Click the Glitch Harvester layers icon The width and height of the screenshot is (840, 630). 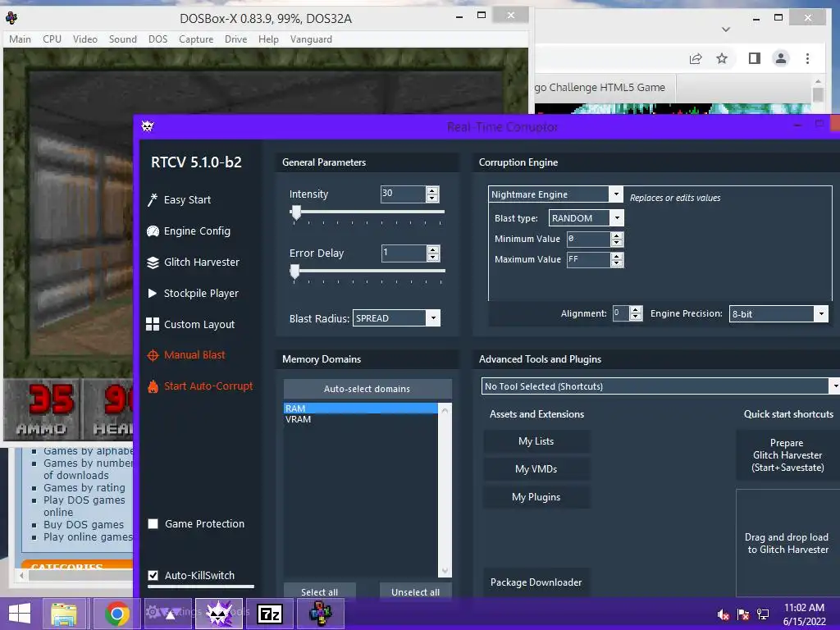pyautogui.click(x=153, y=262)
